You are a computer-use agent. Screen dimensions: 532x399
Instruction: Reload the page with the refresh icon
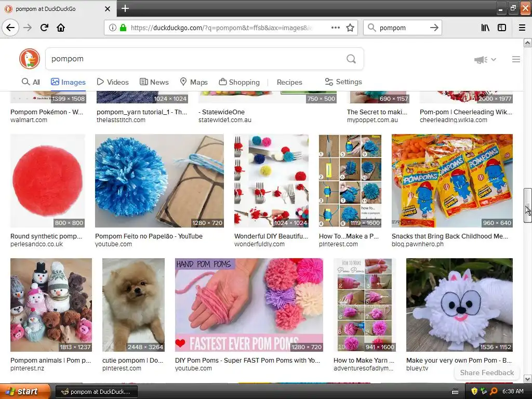pos(44,28)
